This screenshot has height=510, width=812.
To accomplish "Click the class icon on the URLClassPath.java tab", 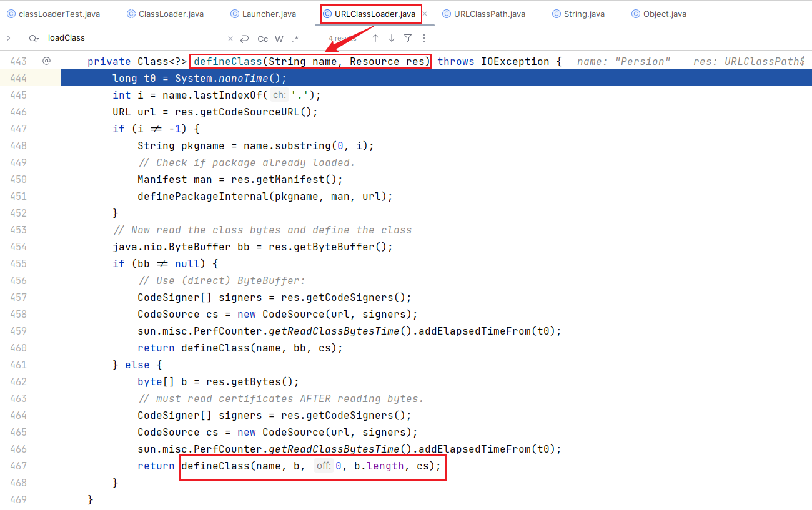I will (x=447, y=14).
